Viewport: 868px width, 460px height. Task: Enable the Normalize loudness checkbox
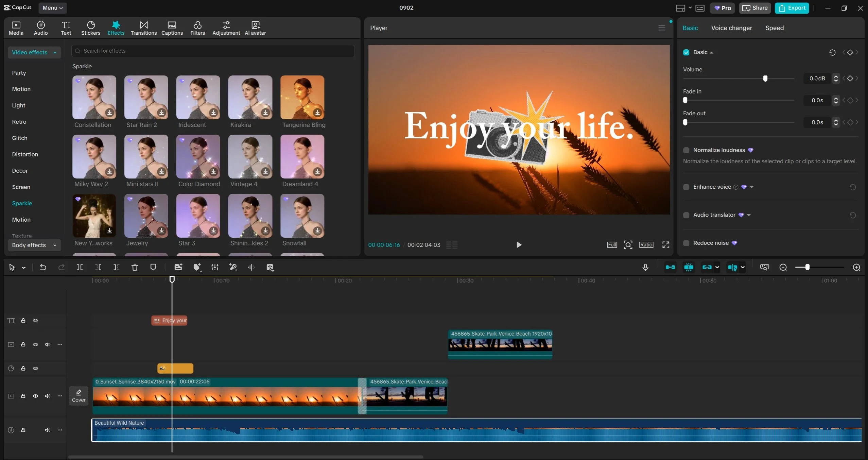click(x=686, y=150)
